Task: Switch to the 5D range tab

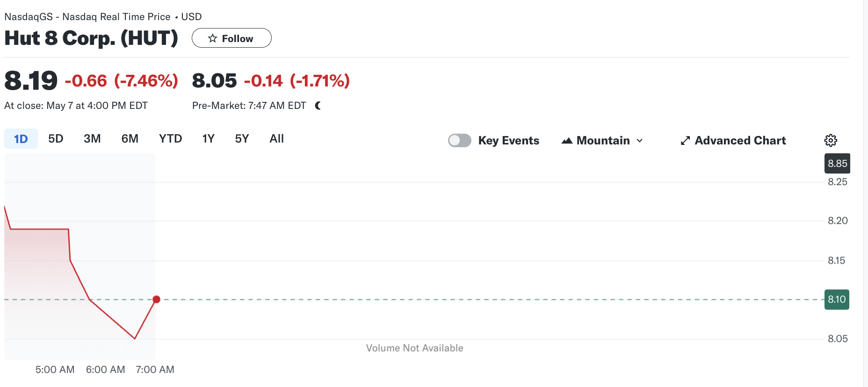Action: tap(56, 139)
